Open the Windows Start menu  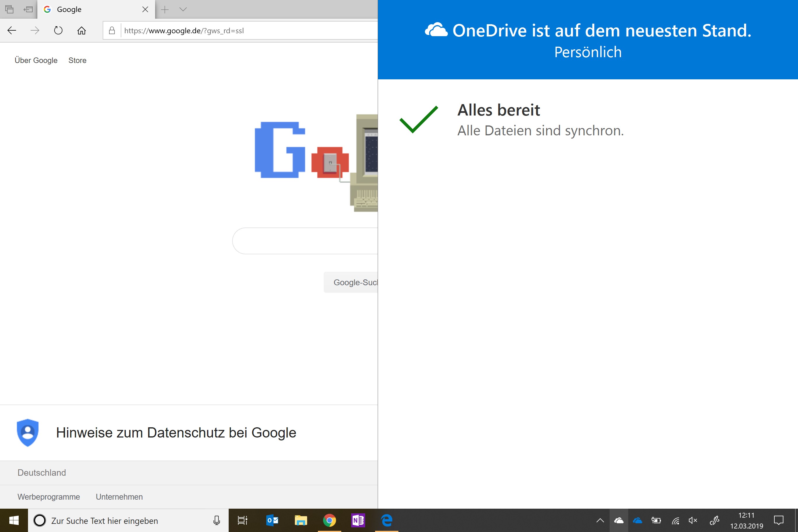click(14, 520)
